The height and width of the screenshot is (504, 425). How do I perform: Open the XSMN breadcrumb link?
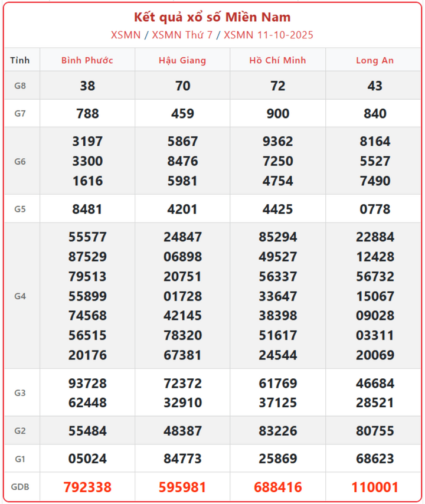[x=125, y=35]
